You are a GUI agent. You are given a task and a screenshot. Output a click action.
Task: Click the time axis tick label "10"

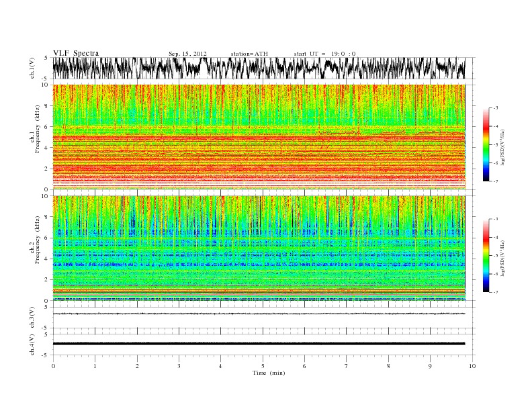pos(472,366)
